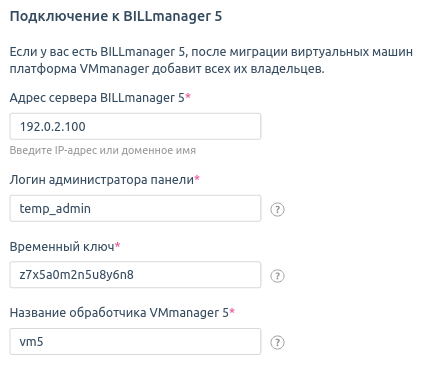Click the Временный ключ label
Screen dimensions: 428x365
[x=62, y=247]
